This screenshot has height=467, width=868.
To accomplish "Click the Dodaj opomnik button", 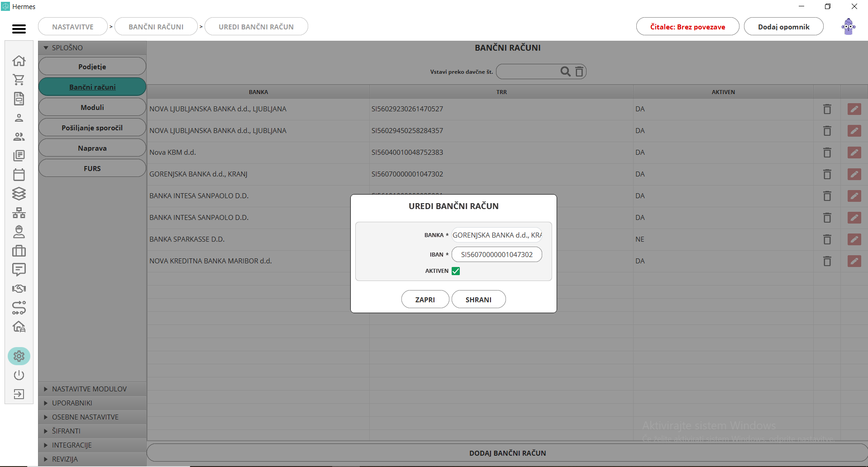I will [x=784, y=27].
